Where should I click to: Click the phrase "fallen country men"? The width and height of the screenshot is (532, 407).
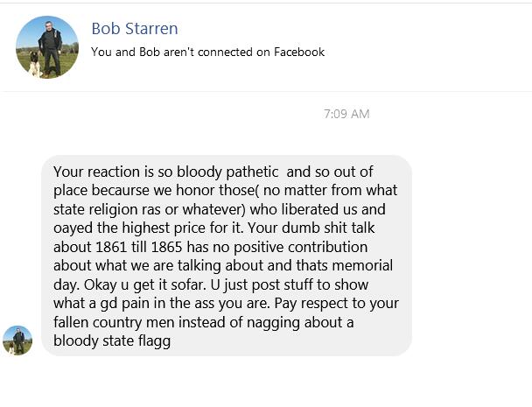coord(114,322)
